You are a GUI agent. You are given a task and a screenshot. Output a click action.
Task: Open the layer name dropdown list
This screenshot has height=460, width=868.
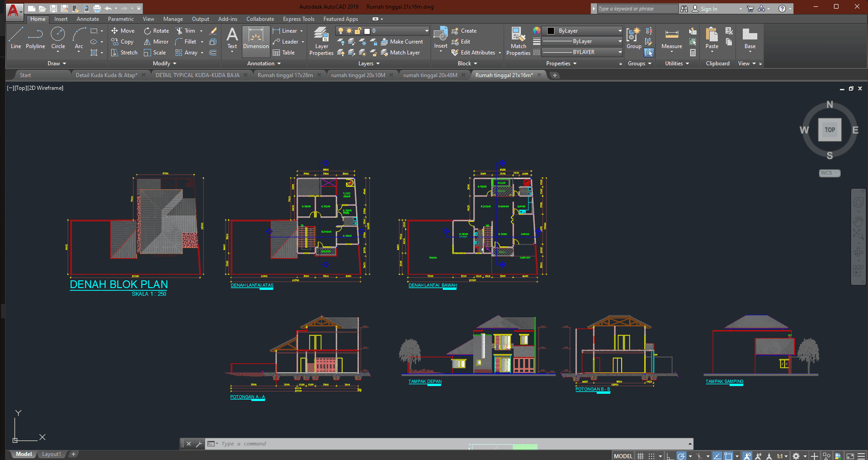(x=427, y=31)
